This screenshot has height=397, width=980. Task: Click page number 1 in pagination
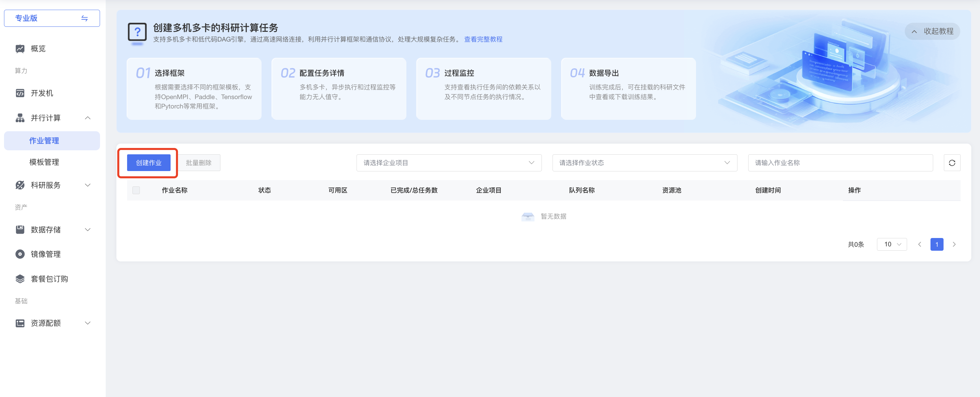pos(937,244)
